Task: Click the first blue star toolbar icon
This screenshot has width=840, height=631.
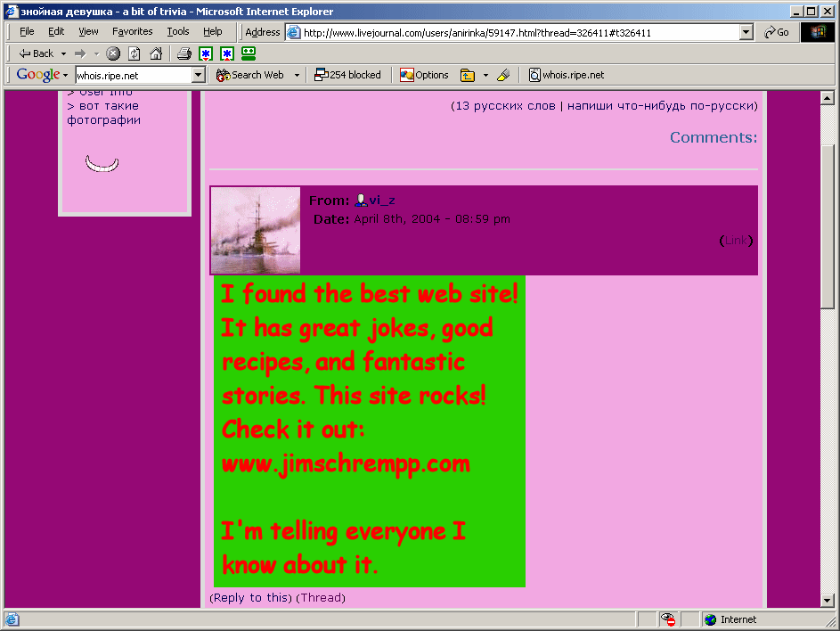Action: point(206,53)
